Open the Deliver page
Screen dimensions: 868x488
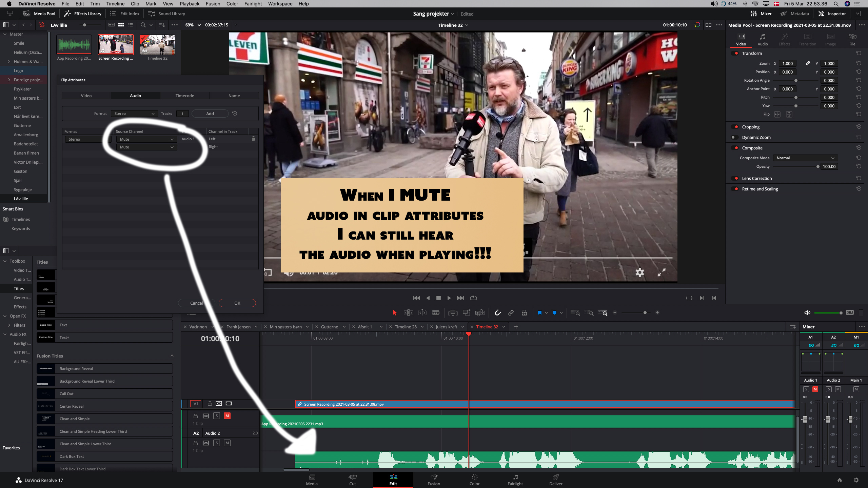coord(556,480)
